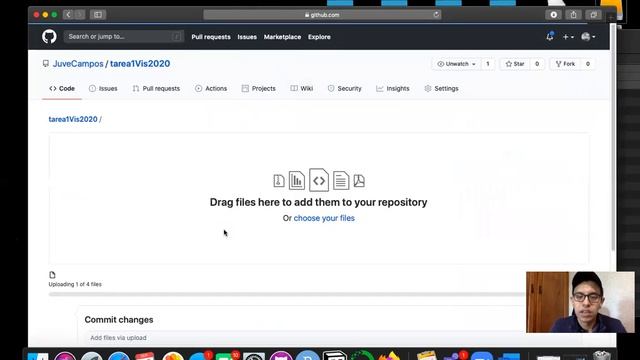This screenshot has width=640, height=360.
Task: Toggle the Safari sidebar button
Action: [x=98, y=15]
